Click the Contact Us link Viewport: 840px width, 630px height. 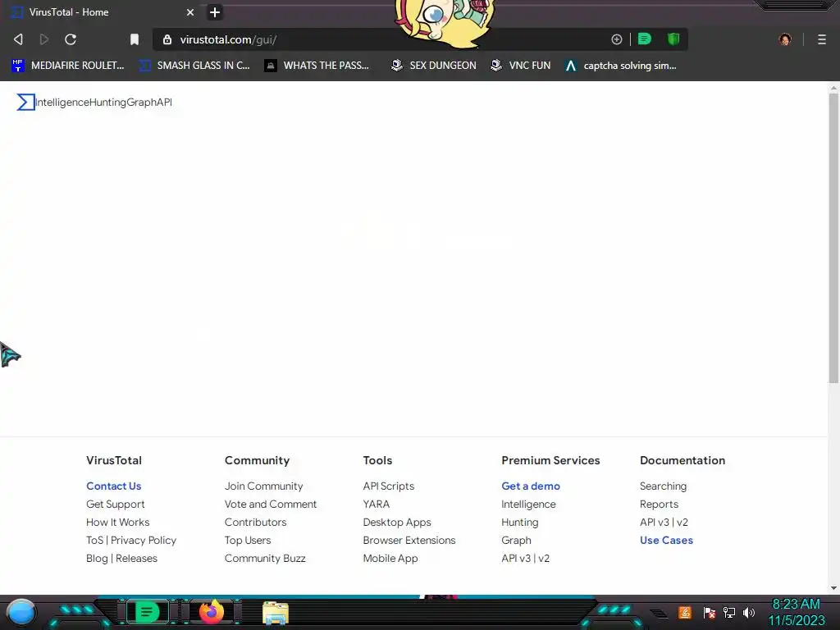tap(113, 486)
